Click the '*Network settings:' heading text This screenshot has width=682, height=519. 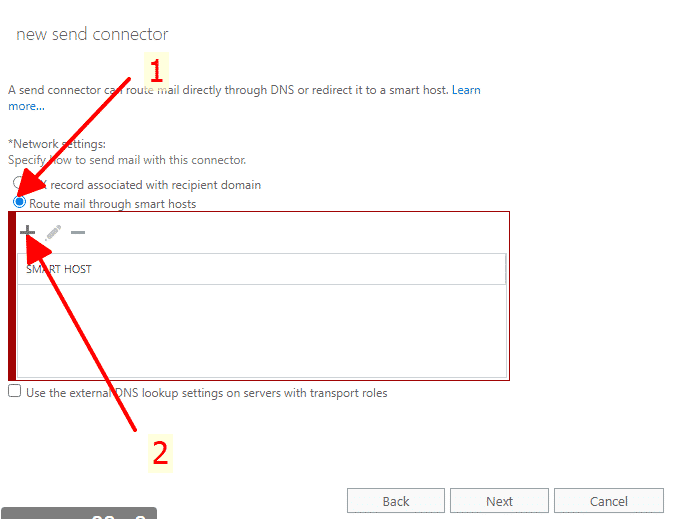coord(57,144)
